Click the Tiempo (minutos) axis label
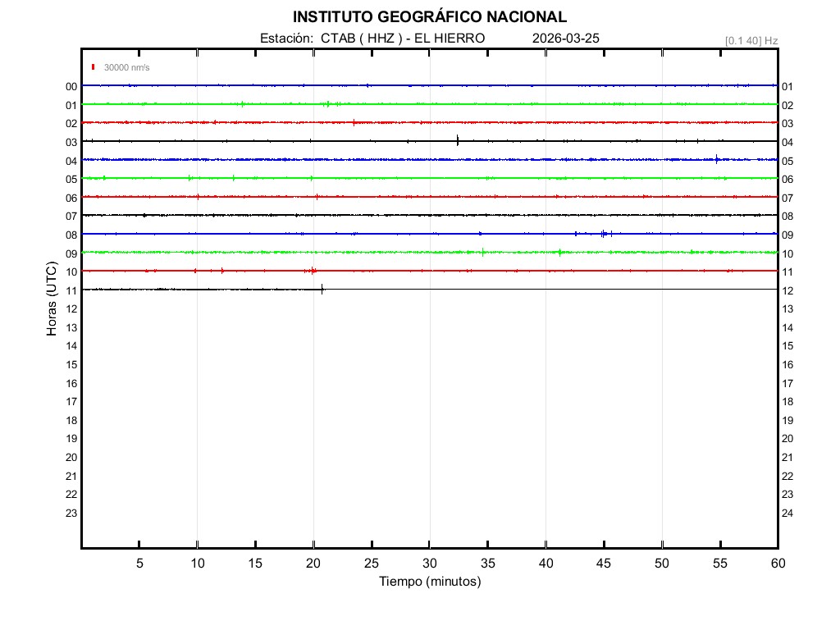Viewport: 840px width, 630px height. pyautogui.click(x=429, y=582)
